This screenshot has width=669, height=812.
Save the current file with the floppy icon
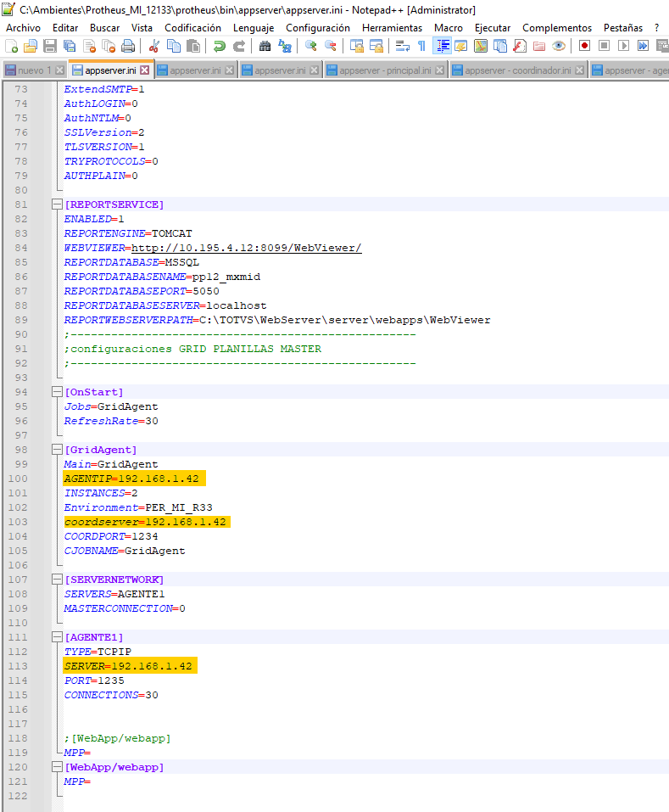coord(50,46)
